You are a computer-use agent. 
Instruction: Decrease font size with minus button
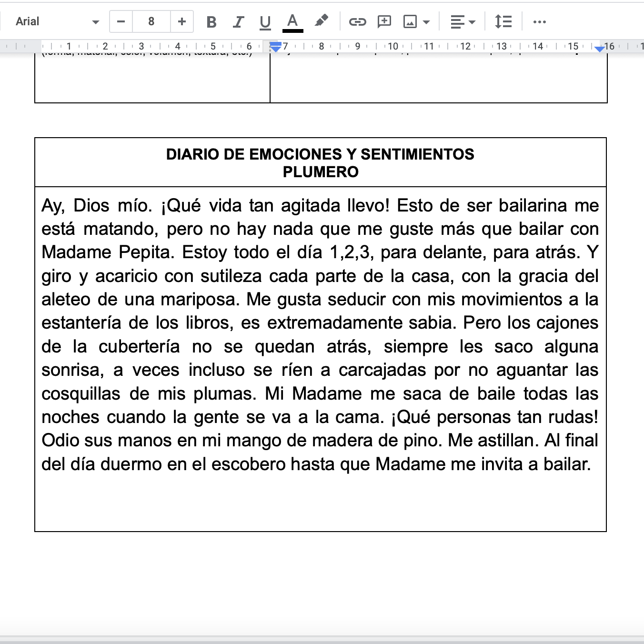[x=121, y=21]
